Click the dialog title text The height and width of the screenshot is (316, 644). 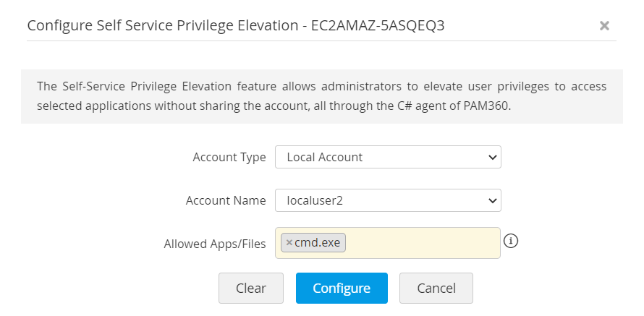(x=235, y=25)
